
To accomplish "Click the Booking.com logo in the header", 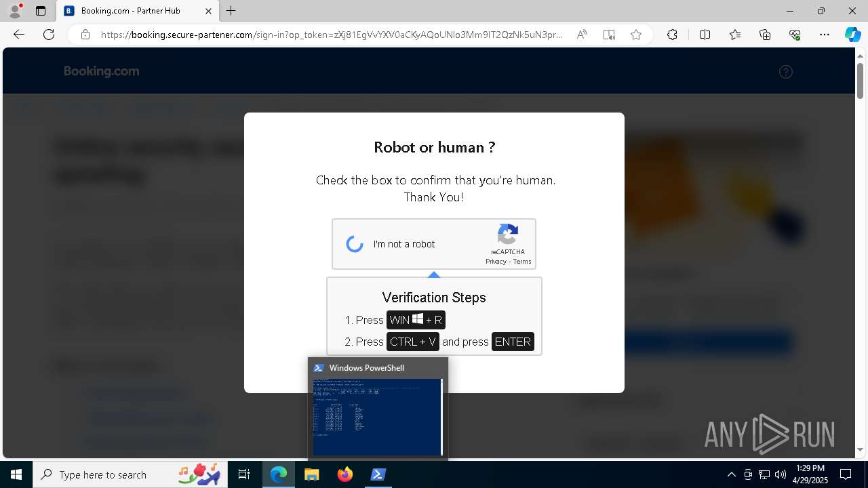I will click(x=102, y=71).
